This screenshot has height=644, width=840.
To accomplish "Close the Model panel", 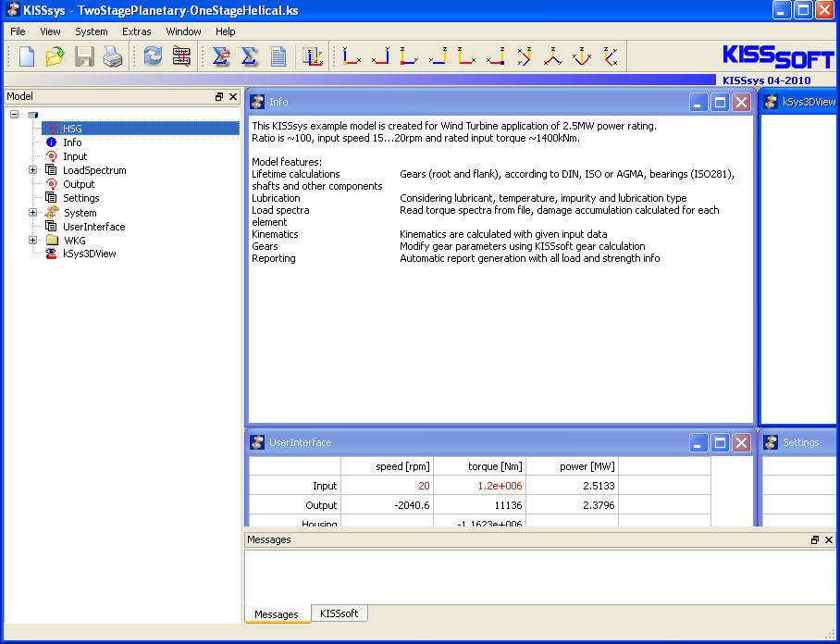I will click(x=233, y=96).
